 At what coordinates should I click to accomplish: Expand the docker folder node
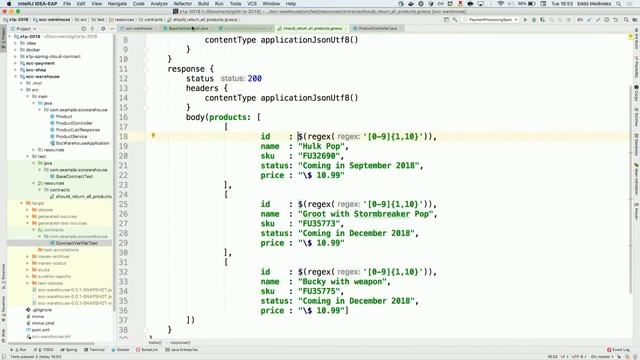(x=16, y=50)
